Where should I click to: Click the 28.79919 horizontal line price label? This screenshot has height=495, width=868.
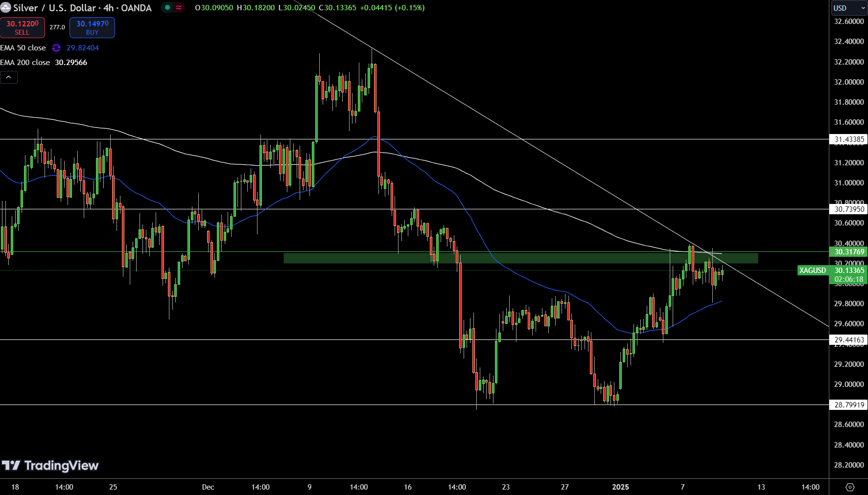(x=849, y=405)
